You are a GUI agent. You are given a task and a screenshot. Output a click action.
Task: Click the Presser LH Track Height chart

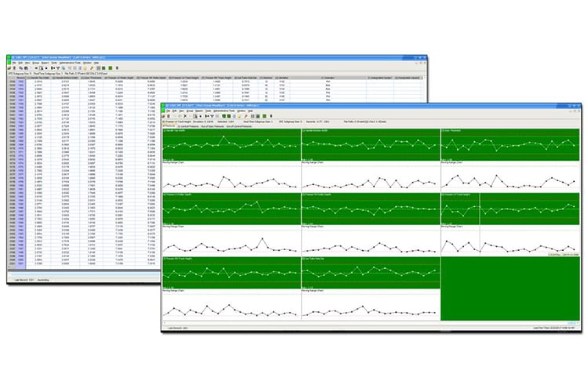[510, 208]
